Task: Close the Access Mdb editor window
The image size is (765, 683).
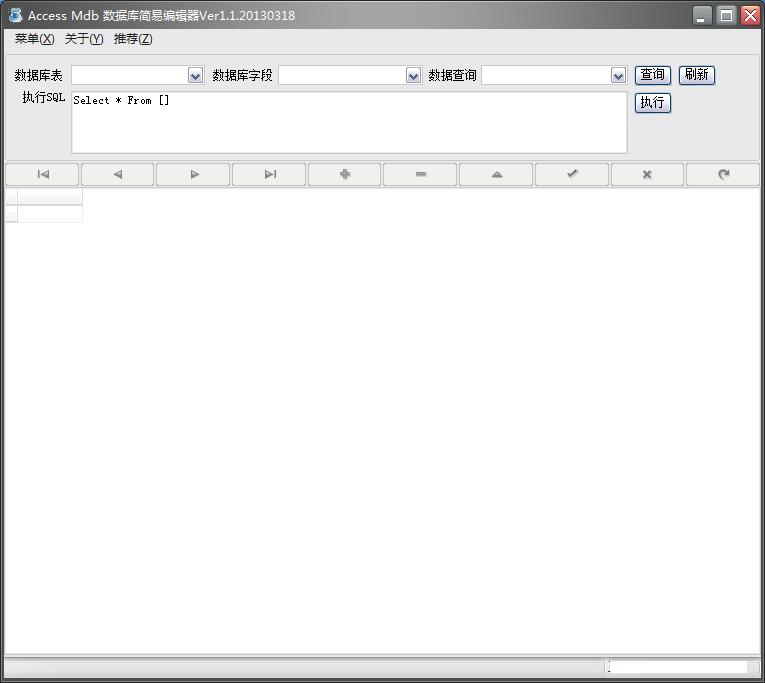Action: click(x=750, y=16)
